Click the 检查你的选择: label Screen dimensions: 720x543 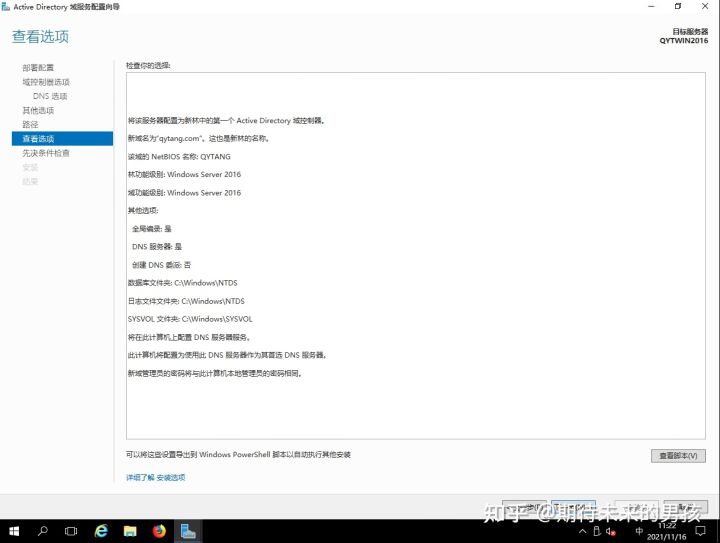tap(148, 66)
